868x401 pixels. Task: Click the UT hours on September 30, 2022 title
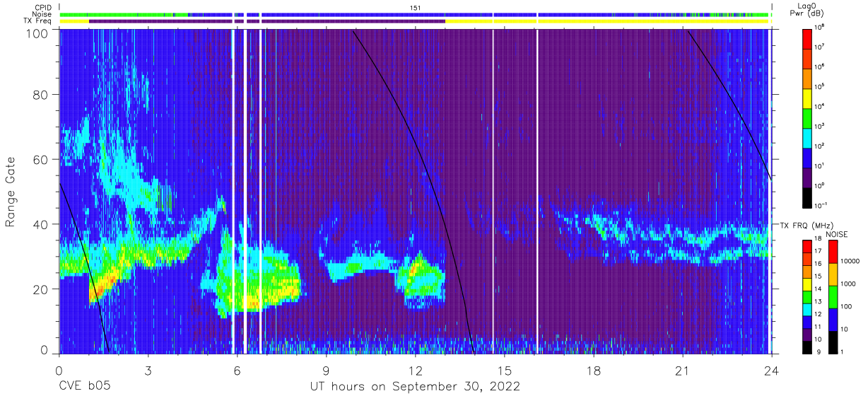[x=415, y=387]
